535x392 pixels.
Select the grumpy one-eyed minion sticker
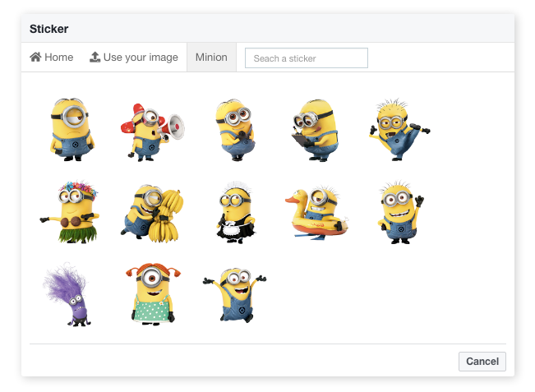pyautogui.click(x=71, y=129)
